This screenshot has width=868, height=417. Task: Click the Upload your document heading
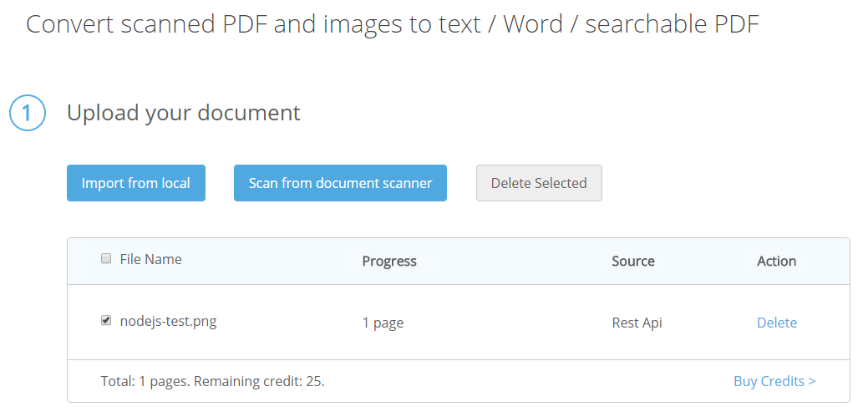pos(184,113)
